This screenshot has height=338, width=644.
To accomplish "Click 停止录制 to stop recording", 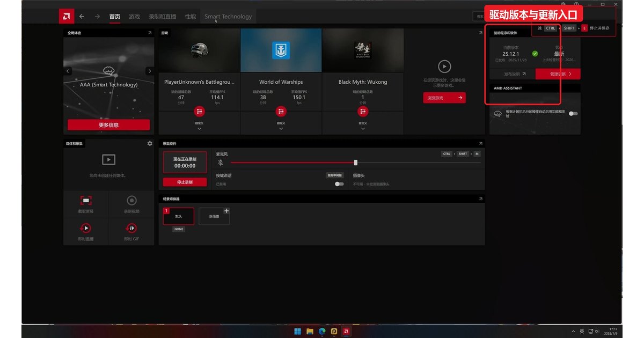I will point(185,182).
